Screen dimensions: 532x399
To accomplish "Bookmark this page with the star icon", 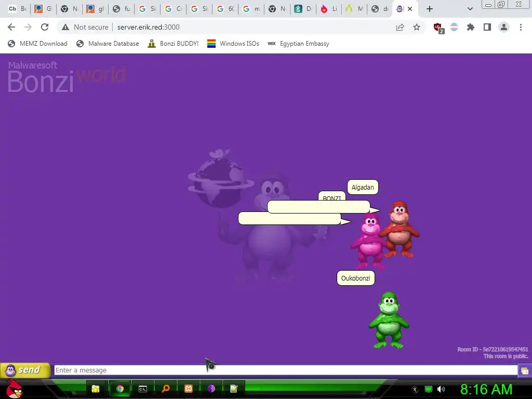I will [x=417, y=27].
